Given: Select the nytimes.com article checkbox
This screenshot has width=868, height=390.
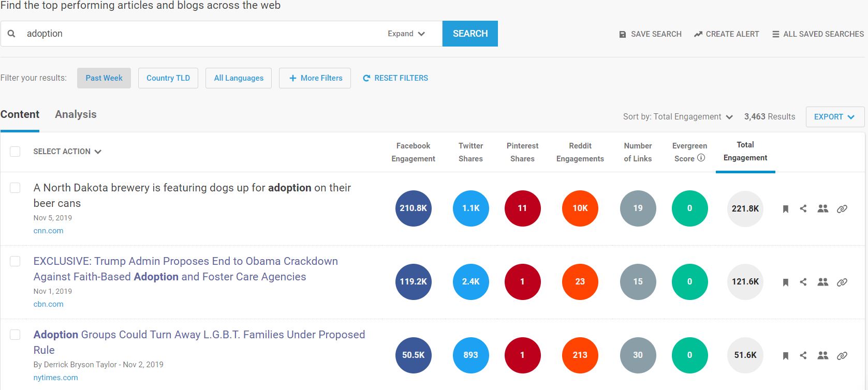Looking at the screenshot, I should pos(15,335).
